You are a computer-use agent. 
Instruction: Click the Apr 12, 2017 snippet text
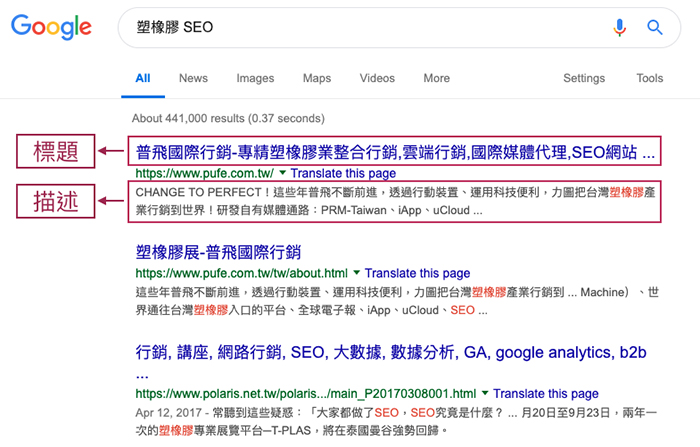coord(396,421)
